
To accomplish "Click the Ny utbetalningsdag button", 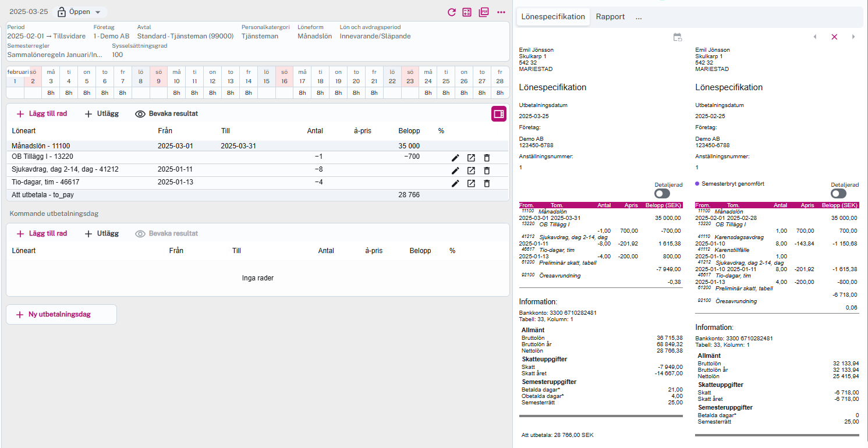I will click(x=61, y=314).
